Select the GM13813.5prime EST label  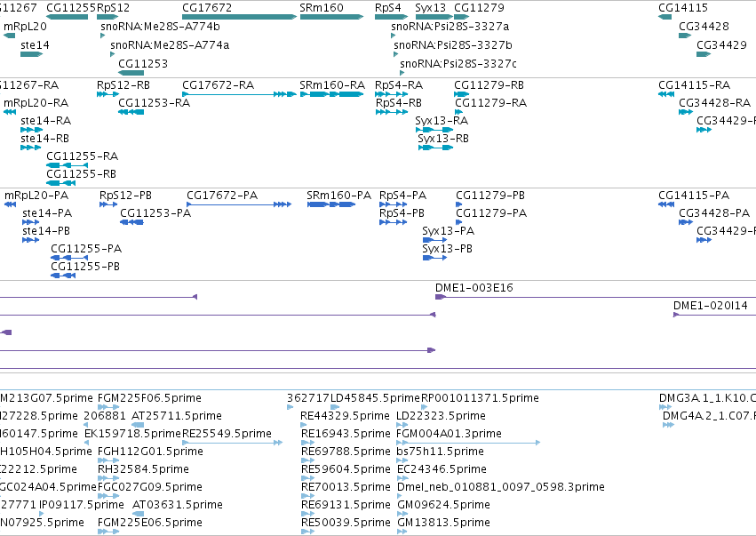pyautogui.click(x=443, y=523)
